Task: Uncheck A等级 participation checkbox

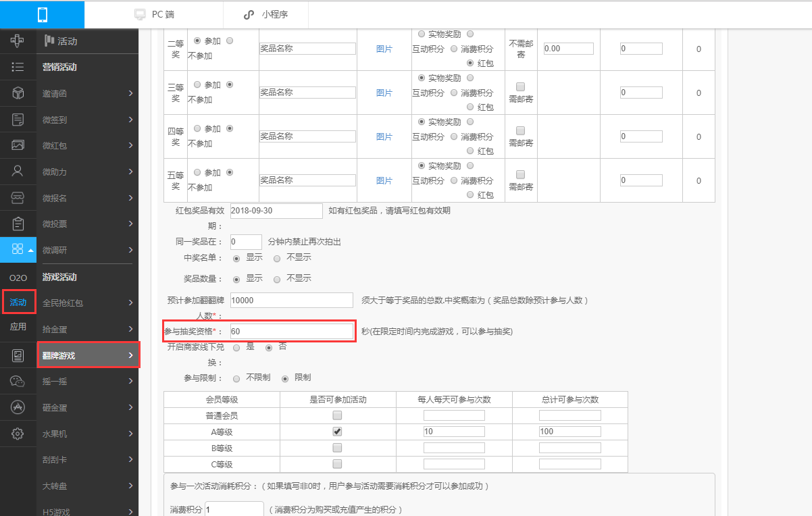Action: [337, 431]
